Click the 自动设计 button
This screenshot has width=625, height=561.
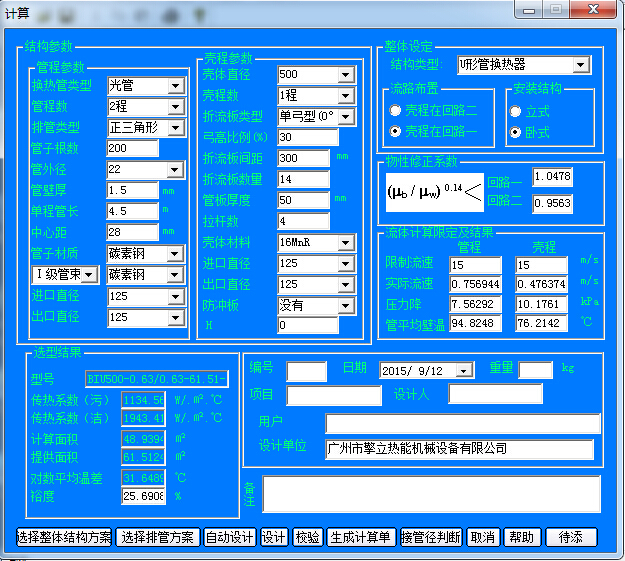(230, 537)
